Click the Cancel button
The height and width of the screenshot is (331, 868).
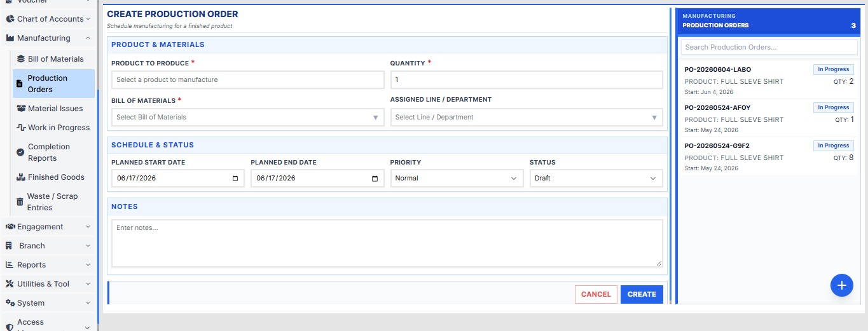[596, 294]
